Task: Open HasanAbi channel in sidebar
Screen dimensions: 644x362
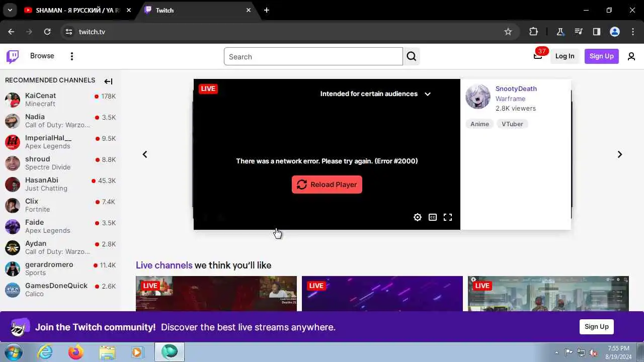Action: tap(60, 184)
